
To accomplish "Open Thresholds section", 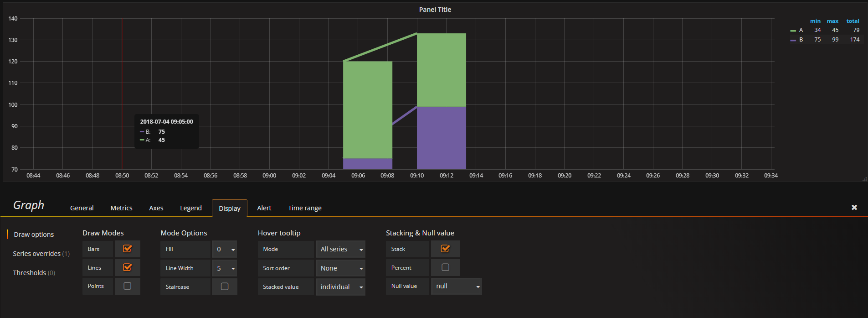I will 34,273.
